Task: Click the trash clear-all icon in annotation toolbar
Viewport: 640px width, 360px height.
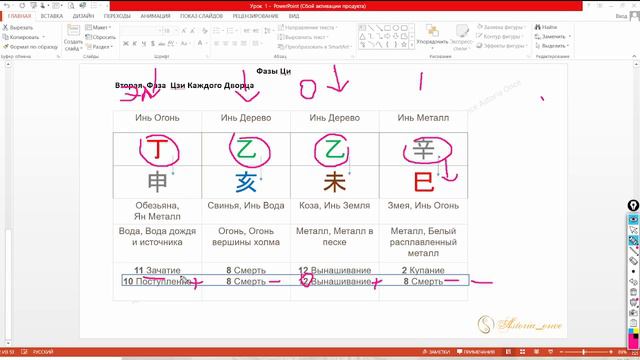Action: (633, 292)
